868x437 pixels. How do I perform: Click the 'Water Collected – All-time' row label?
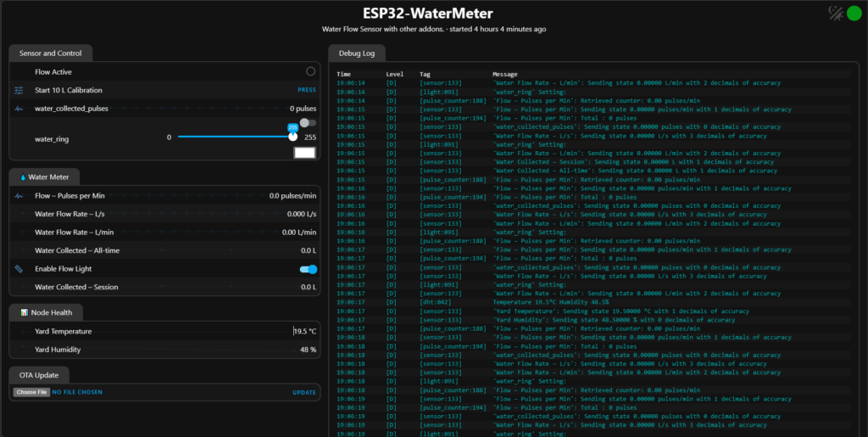point(77,250)
